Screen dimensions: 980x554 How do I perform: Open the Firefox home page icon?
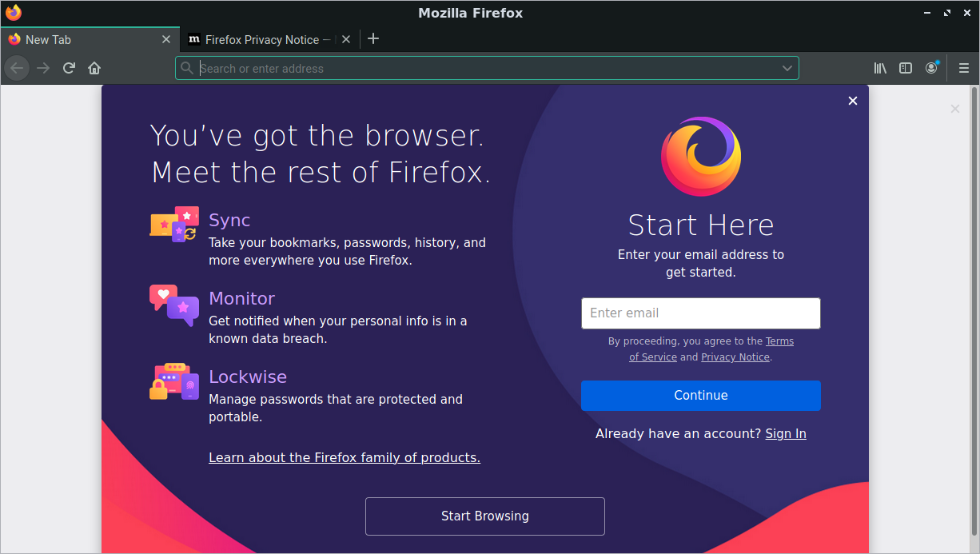click(94, 68)
